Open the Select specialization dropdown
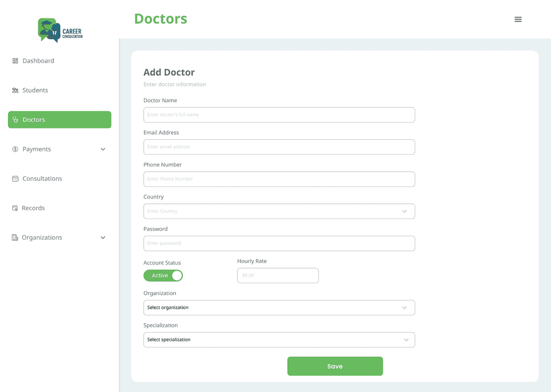This screenshot has height=392, width=551. [279, 340]
